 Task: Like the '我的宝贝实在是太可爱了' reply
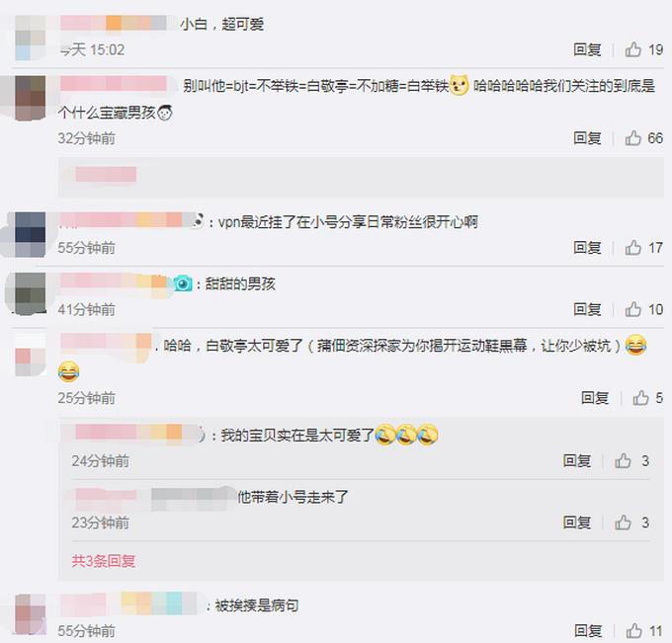point(623,461)
